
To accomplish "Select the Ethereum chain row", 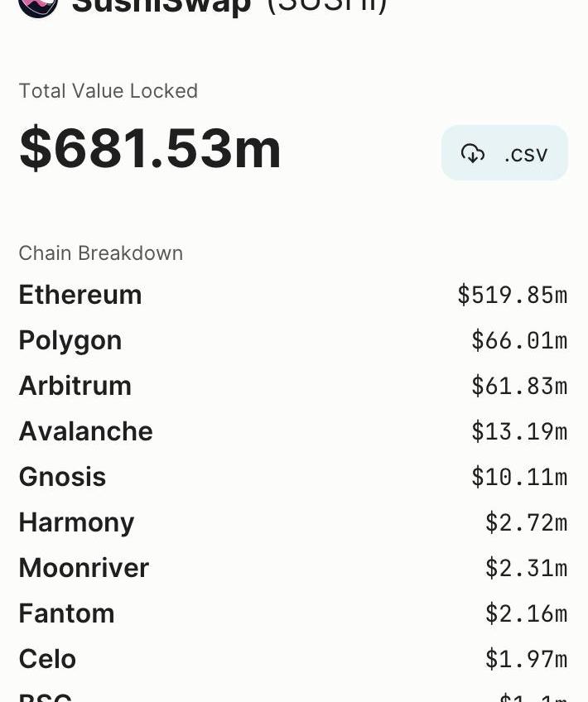I will pyautogui.click(x=293, y=295).
